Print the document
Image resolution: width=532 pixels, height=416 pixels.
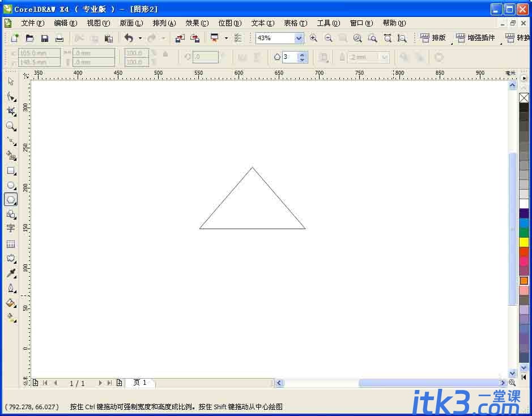(59, 38)
